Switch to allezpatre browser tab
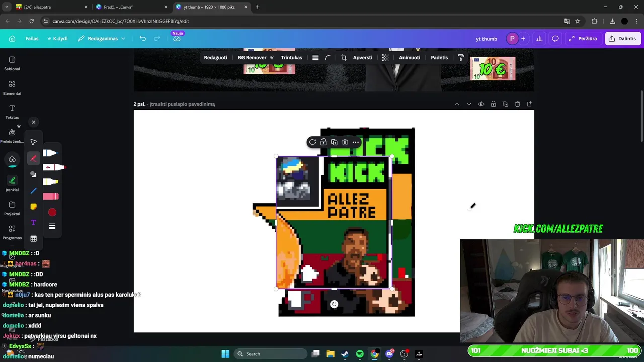644x362 pixels. (51, 7)
